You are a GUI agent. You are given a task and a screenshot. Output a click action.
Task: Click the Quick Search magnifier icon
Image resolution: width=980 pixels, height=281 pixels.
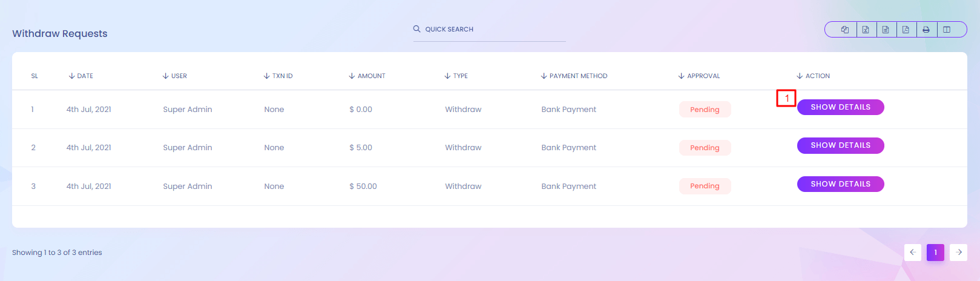click(416, 29)
